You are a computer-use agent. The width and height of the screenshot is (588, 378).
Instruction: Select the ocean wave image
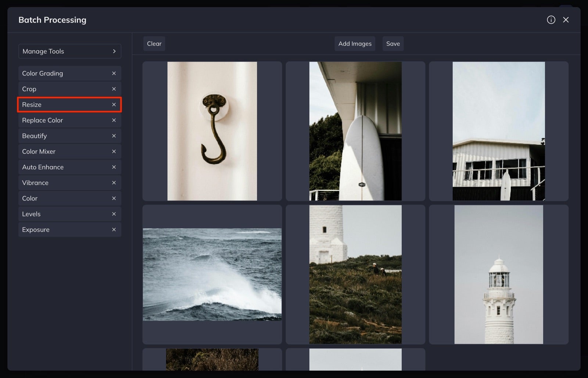tap(212, 275)
